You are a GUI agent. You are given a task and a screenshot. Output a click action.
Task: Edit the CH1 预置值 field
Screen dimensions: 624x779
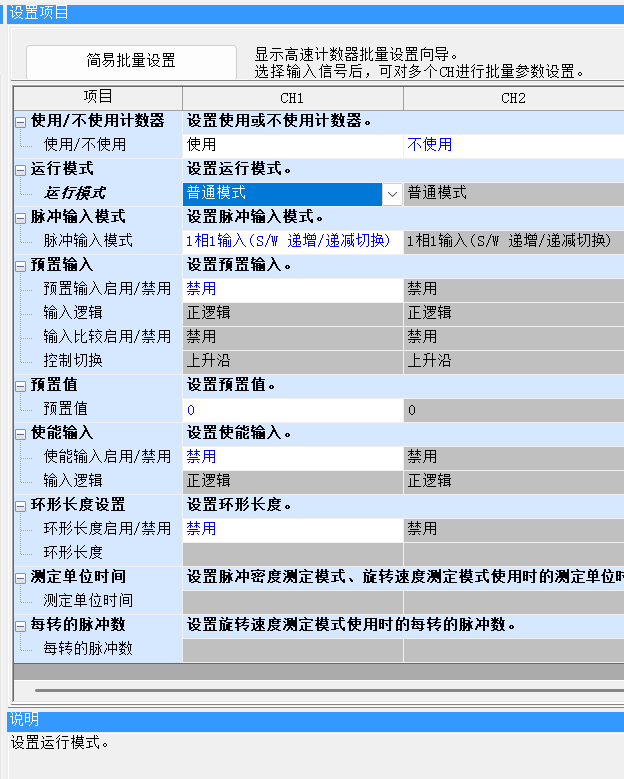tap(292, 409)
